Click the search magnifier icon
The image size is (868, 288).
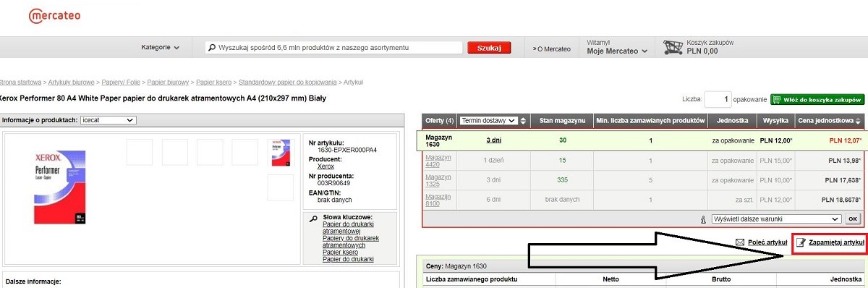[212, 48]
